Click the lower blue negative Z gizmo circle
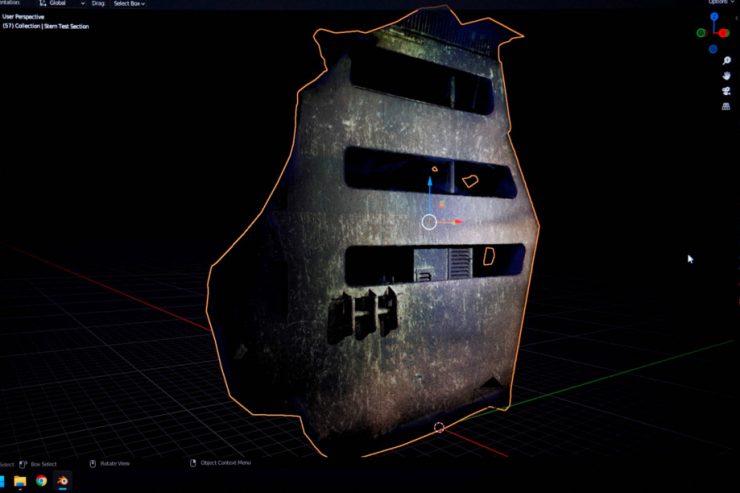This screenshot has height=493, width=740. [x=713, y=48]
